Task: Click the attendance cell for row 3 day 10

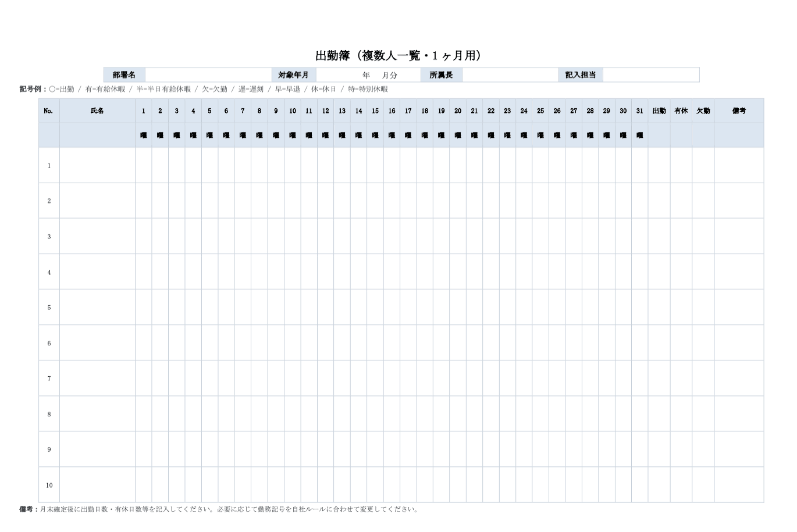Action: 292,235
